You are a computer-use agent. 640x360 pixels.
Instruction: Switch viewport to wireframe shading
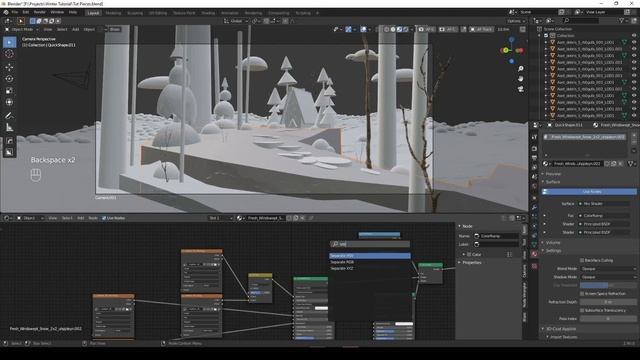387,29
